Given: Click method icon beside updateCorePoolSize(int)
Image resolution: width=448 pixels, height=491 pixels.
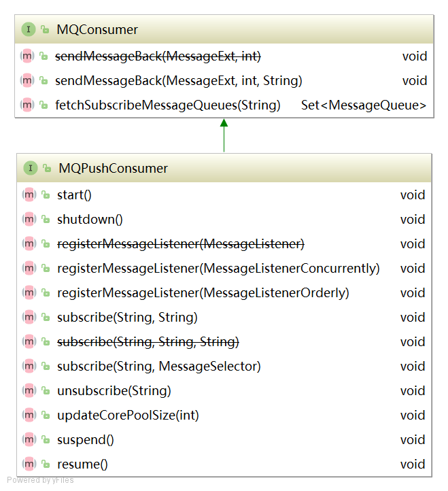Looking at the screenshot, I should (x=29, y=416).
